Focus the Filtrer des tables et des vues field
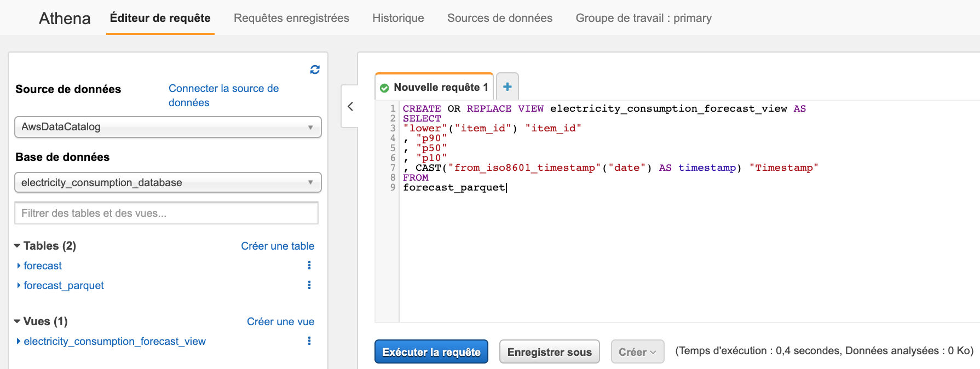980x369 pixels. click(166, 213)
